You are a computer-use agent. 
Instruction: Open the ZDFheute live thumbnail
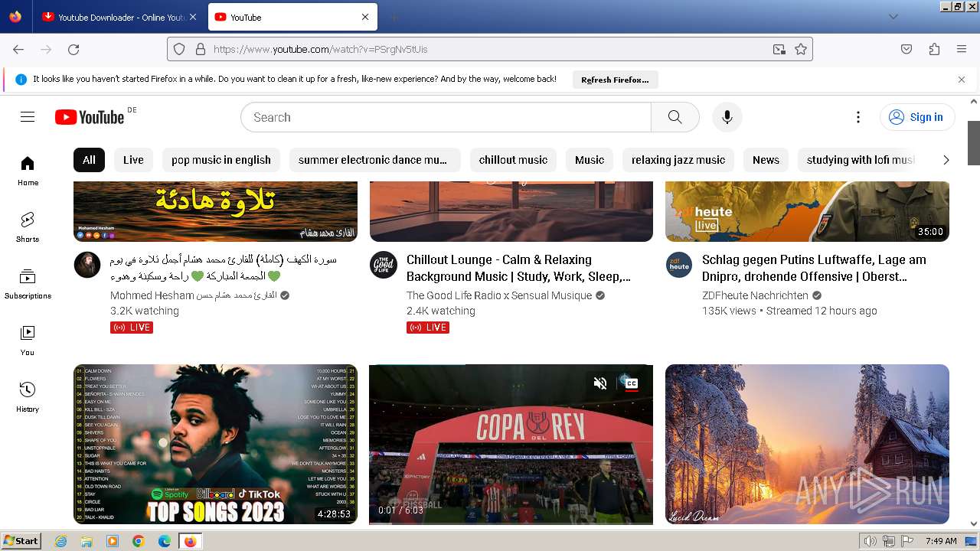tap(807, 211)
